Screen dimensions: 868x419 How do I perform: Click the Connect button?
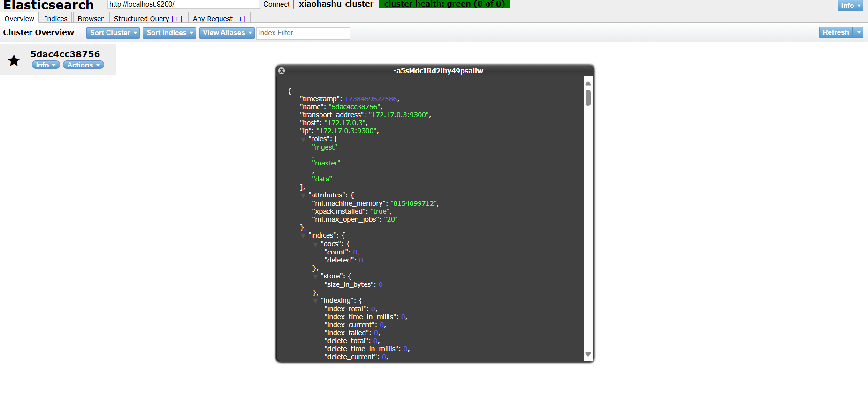coord(276,4)
